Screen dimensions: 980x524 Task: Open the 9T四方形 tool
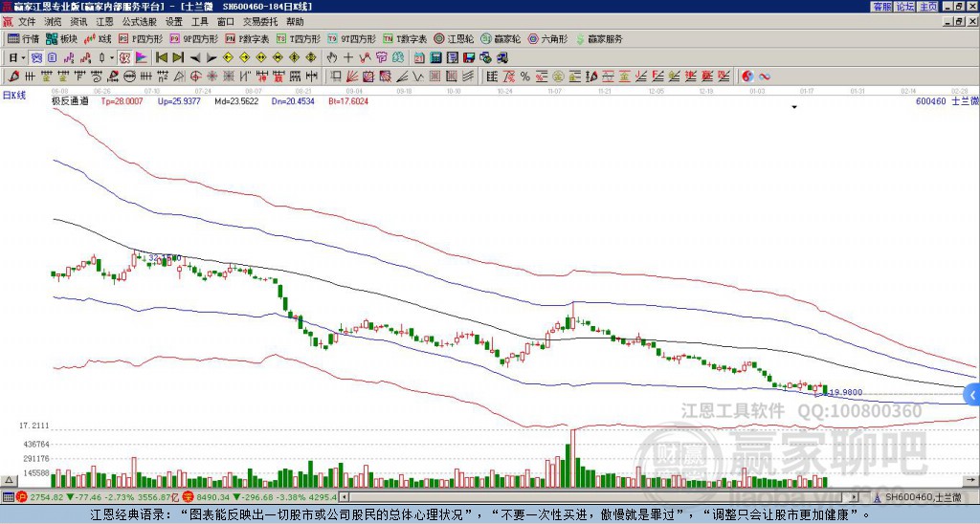tap(351, 38)
